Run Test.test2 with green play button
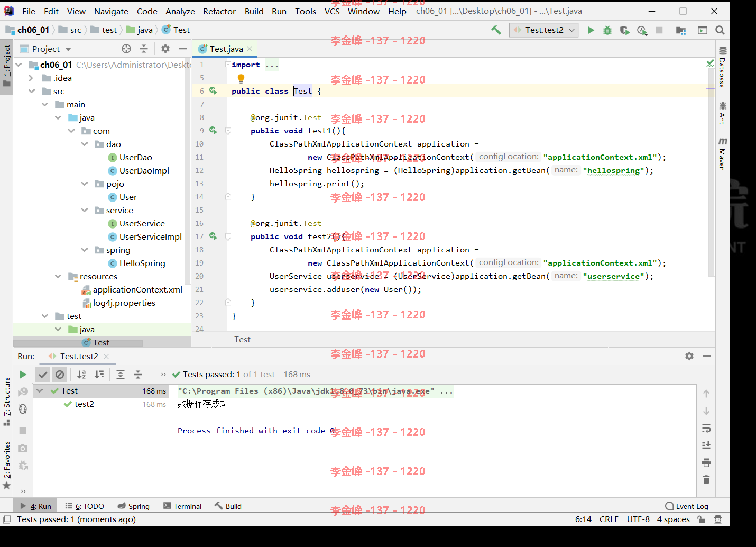The height and width of the screenshot is (547, 756). pos(591,30)
